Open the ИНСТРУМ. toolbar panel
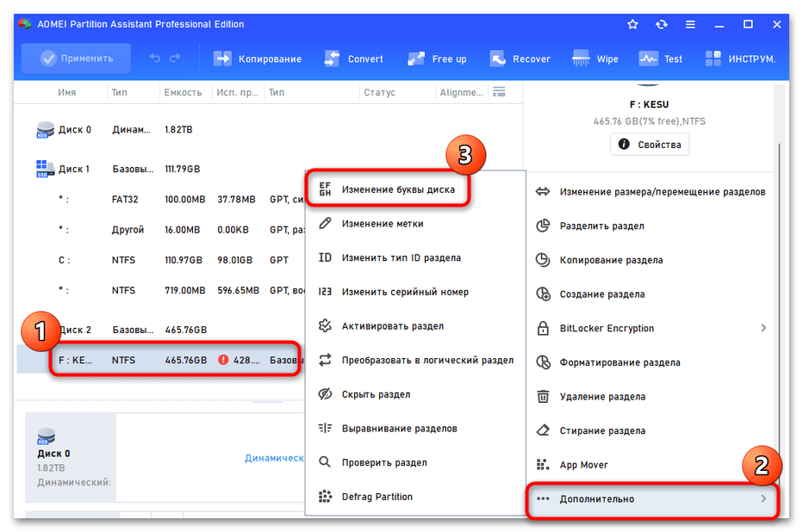 tap(734, 59)
